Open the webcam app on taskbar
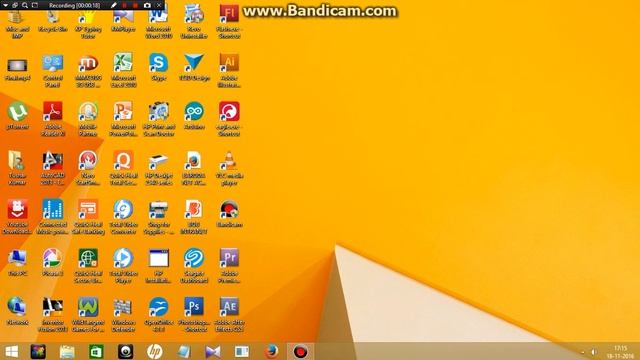Image resolution: width=640 pixels, height=360 pixels. (125, 351)
